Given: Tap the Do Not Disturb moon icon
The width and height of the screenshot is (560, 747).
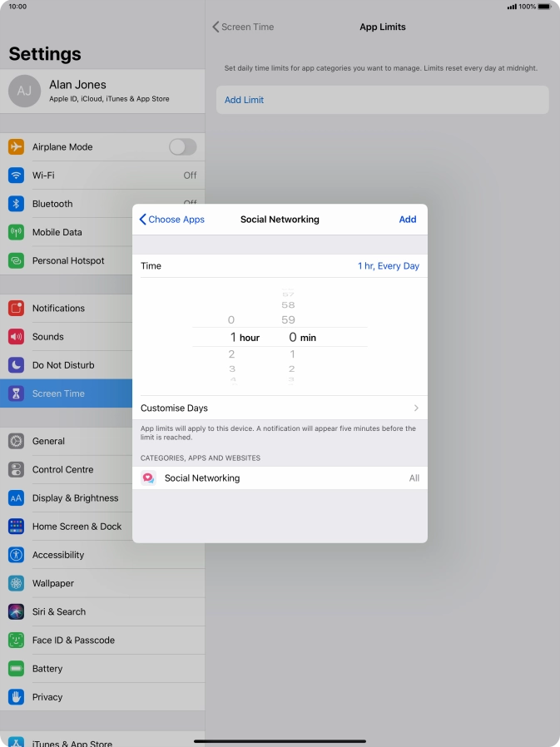Looking at the screenshot, I should click(16, 365).
